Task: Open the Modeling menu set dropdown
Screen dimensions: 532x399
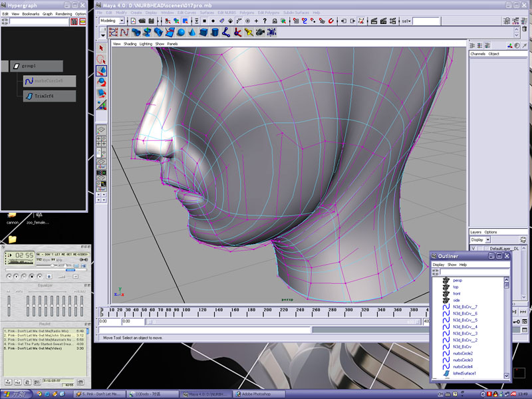Action: [122, 21]
